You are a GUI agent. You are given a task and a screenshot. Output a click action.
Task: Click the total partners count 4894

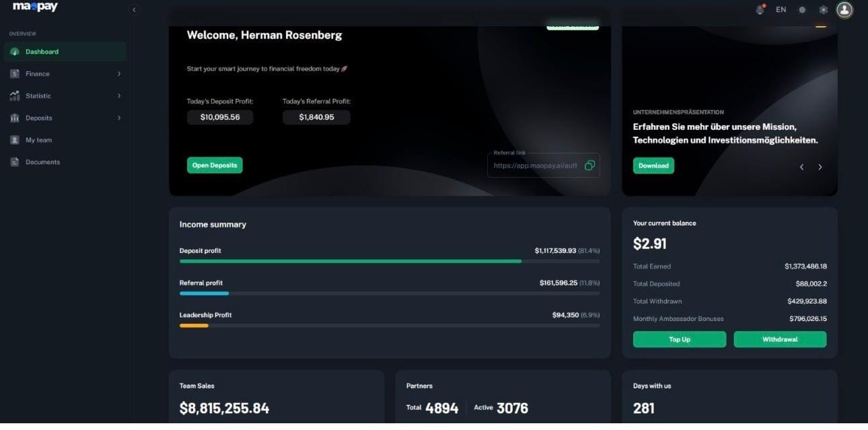[441, 408]
